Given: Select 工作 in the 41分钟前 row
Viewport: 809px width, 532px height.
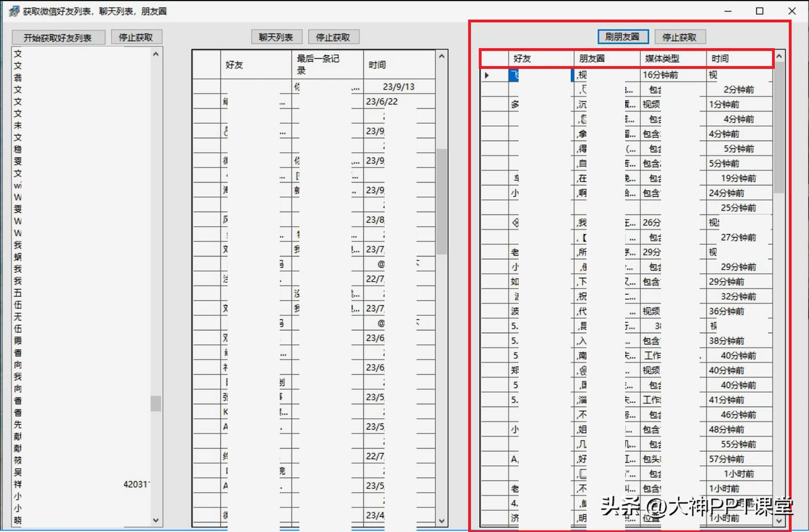Looking at the screenshot, I should (673, 400).
